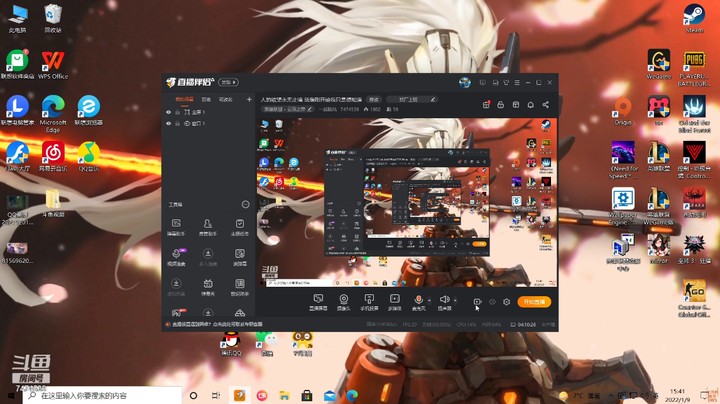Image resolution: width=720 pixels, height=404 pixels.
Task: Edit the game category using its pencil icon
Action: [310, 109]
